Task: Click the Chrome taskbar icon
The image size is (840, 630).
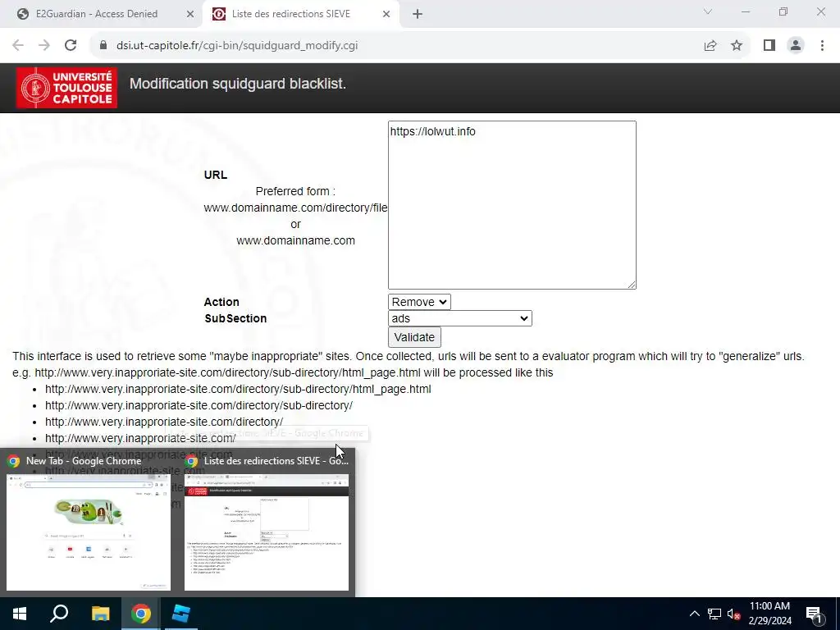Action: 140,614
